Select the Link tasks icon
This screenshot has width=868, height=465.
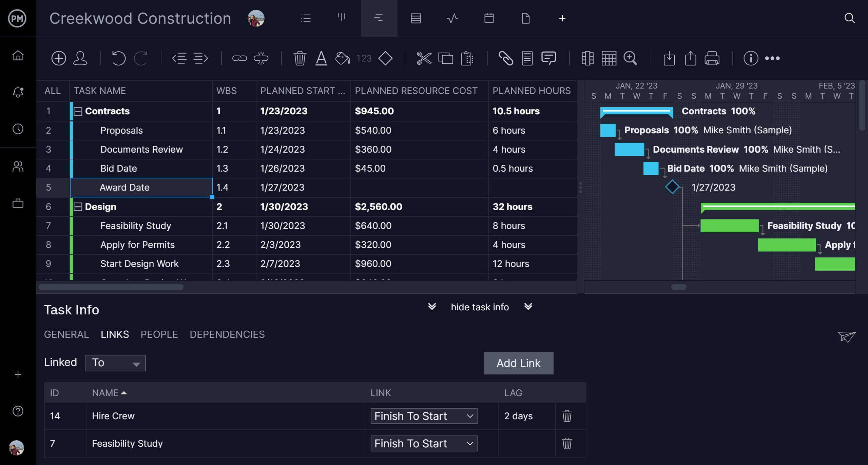pyautogui.click(x=239, y=57)
